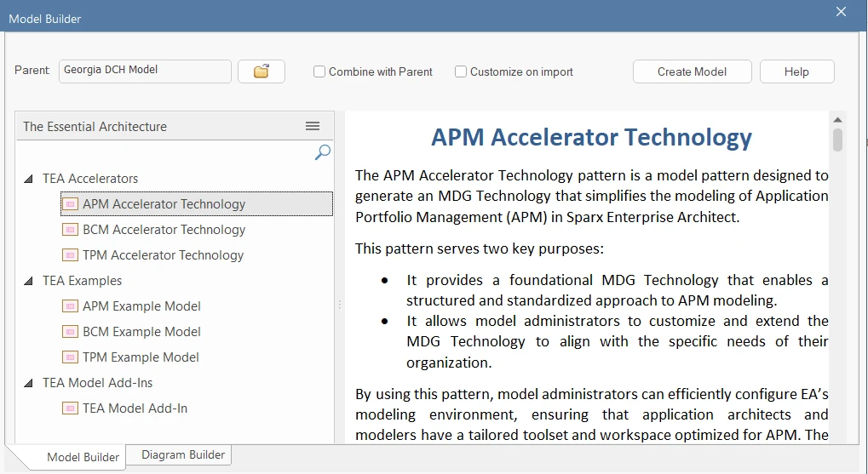
Task: Select TPM Accelerator Technology label
Action: 164,255
